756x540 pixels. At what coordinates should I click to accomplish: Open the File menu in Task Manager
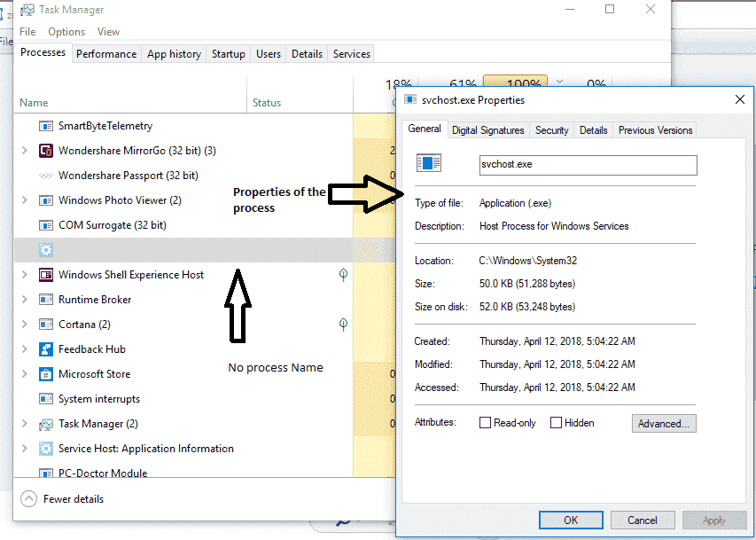coord(27,32)
